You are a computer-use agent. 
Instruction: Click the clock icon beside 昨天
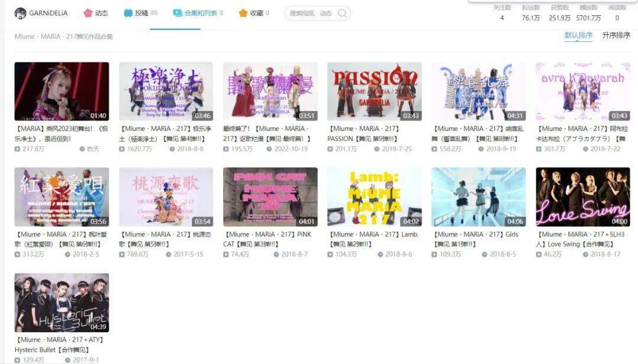pos(82,149)
